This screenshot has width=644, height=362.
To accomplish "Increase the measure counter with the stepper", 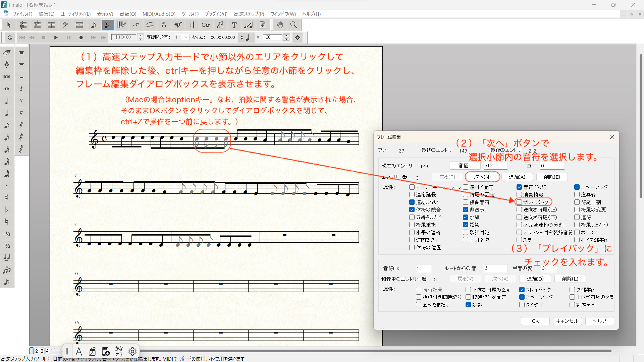I will tap(141, 36).
